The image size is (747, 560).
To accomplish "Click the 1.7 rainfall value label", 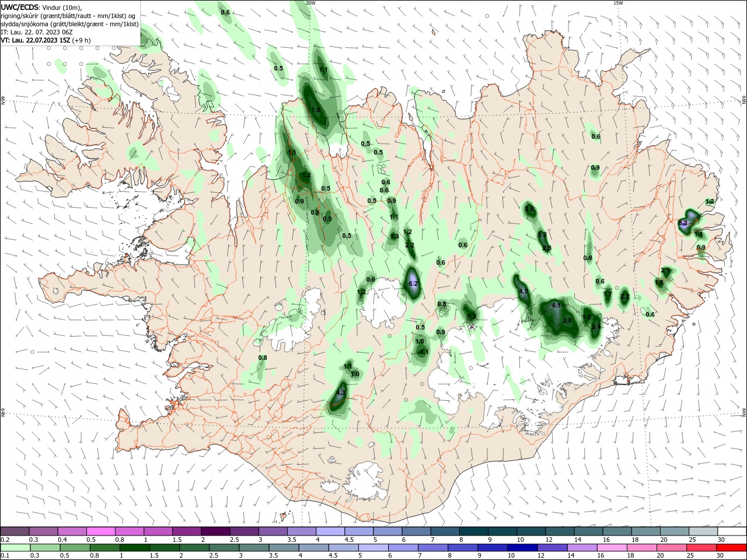I will coord(608,293).
